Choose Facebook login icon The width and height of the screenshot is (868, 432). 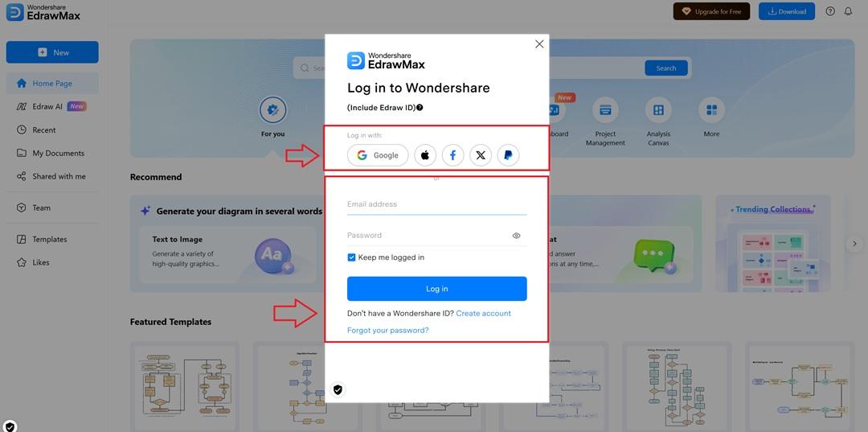tap(452, 155)
